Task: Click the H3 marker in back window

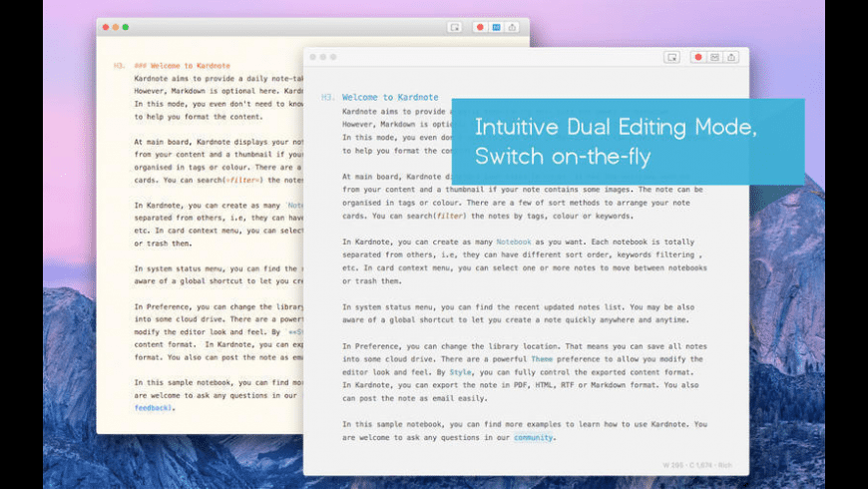Action: 119,65
